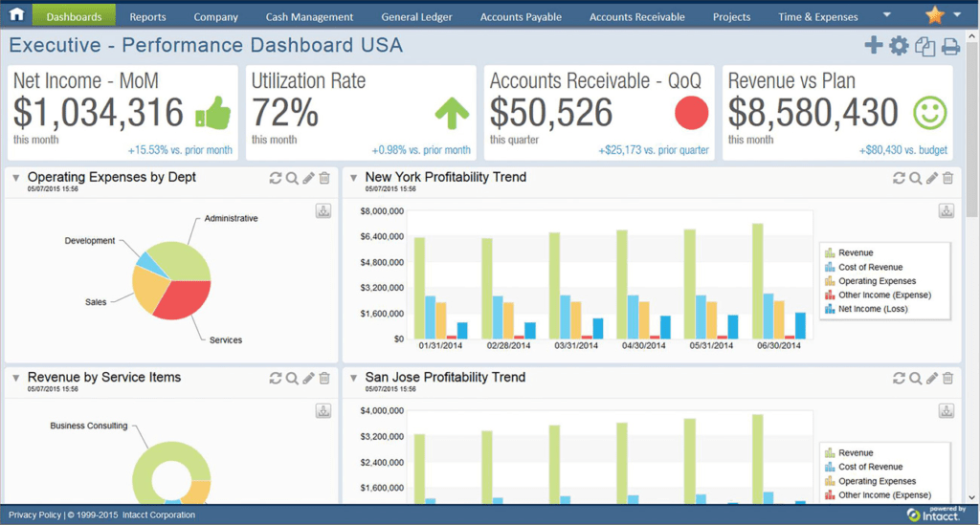Open the Utilization Rate tile
Screen dimensions: 980x525
tap(361, 113)
